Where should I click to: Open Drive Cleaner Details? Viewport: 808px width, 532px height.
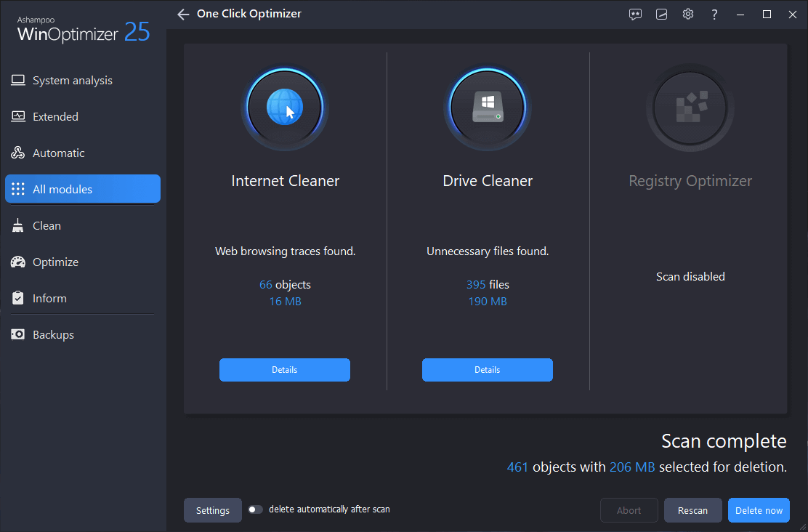[488, 370]
